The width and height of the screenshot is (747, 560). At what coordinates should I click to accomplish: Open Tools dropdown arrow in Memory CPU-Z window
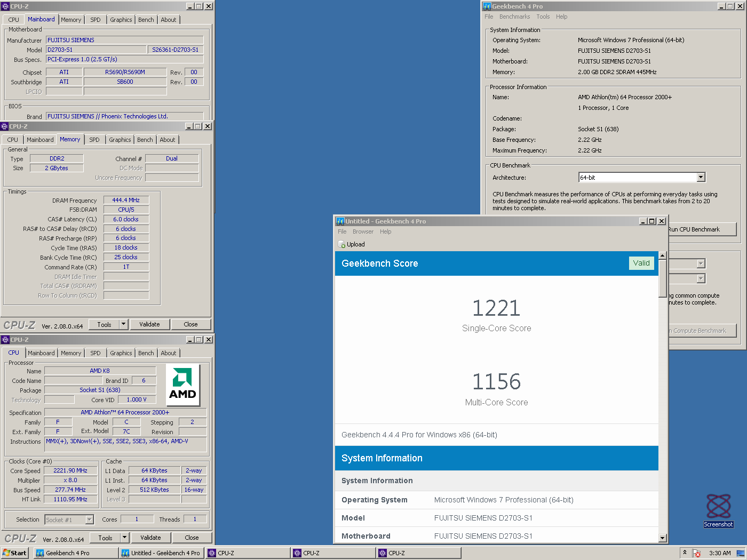(124, 324)
